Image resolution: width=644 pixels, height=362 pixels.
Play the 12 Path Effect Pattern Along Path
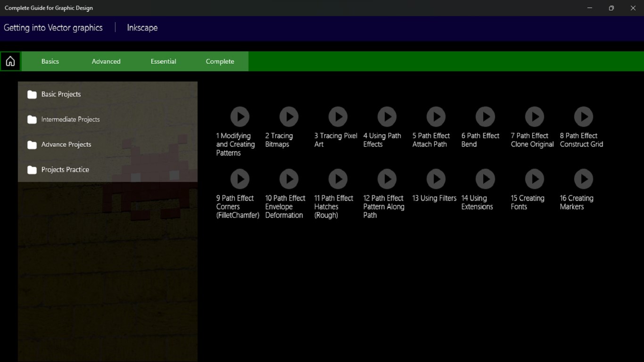[x=387, y=179]
